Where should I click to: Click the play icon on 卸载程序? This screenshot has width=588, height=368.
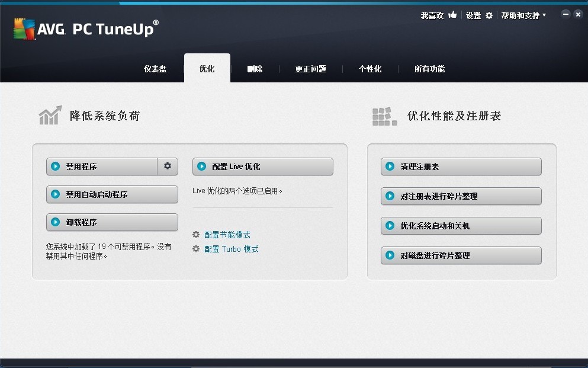coord(56,222)
